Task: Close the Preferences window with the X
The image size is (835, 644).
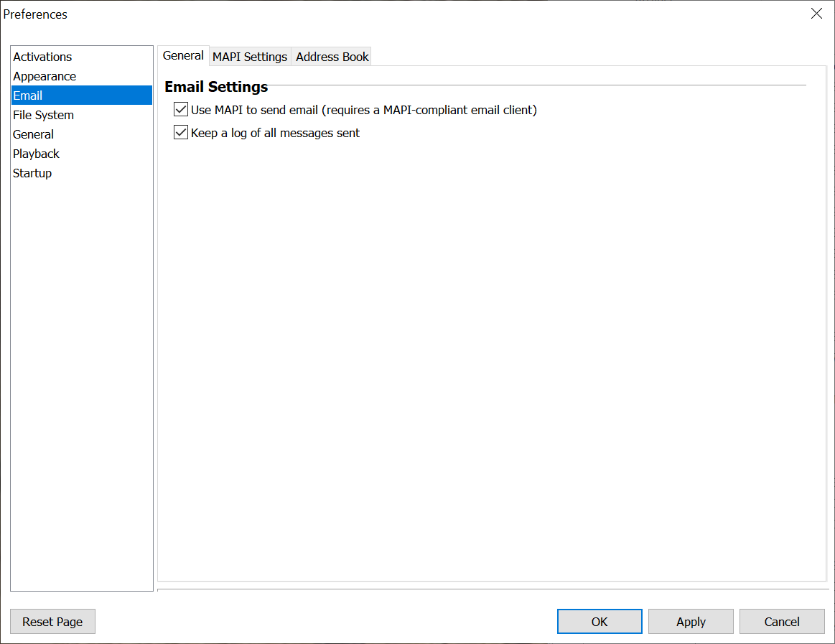Action: pyautogui.click(x=816, y=14)
